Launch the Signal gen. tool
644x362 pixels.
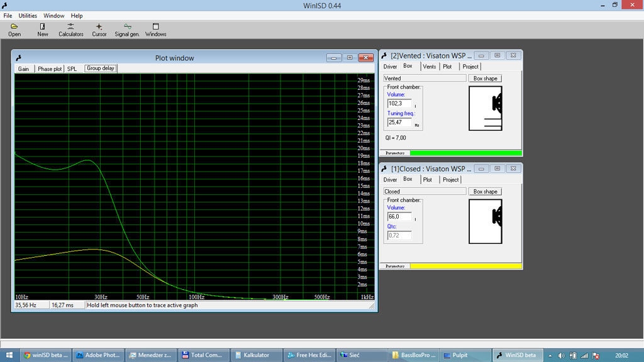pyautogui.click(x=127, y=30)
